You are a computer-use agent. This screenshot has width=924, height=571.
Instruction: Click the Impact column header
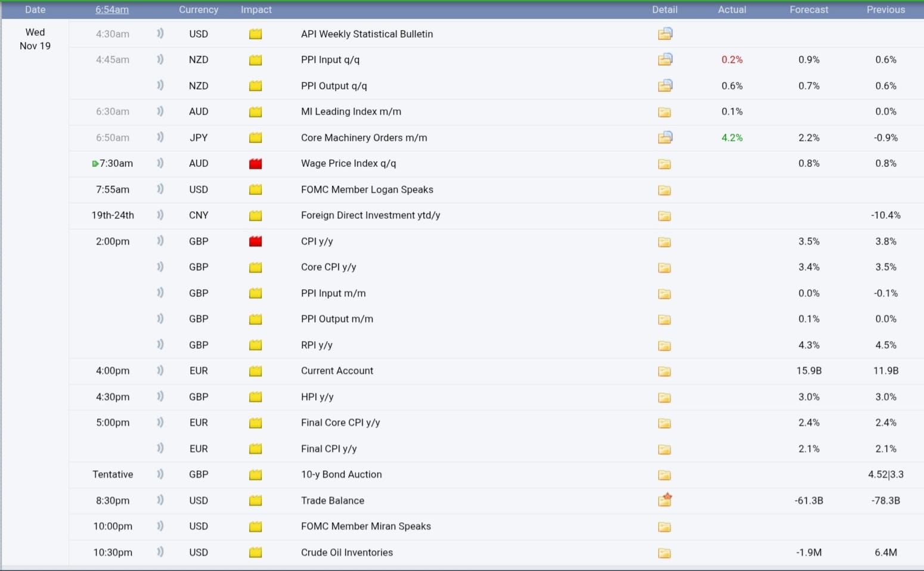[256, 10]
